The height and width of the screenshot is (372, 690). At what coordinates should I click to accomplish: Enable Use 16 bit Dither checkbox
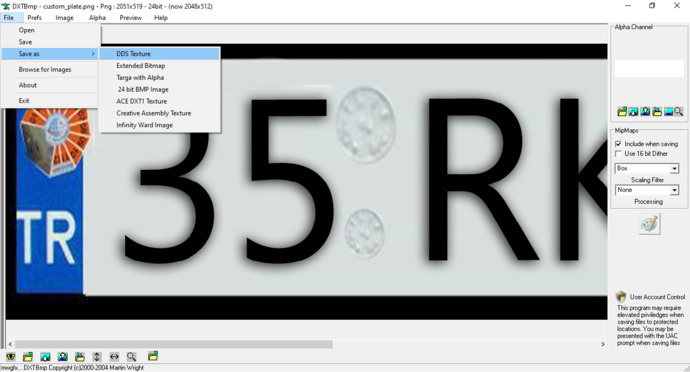pos(618,154)
